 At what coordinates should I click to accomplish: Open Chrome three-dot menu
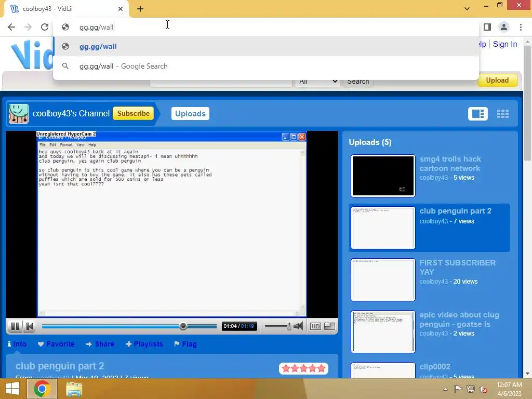[521, 27]
